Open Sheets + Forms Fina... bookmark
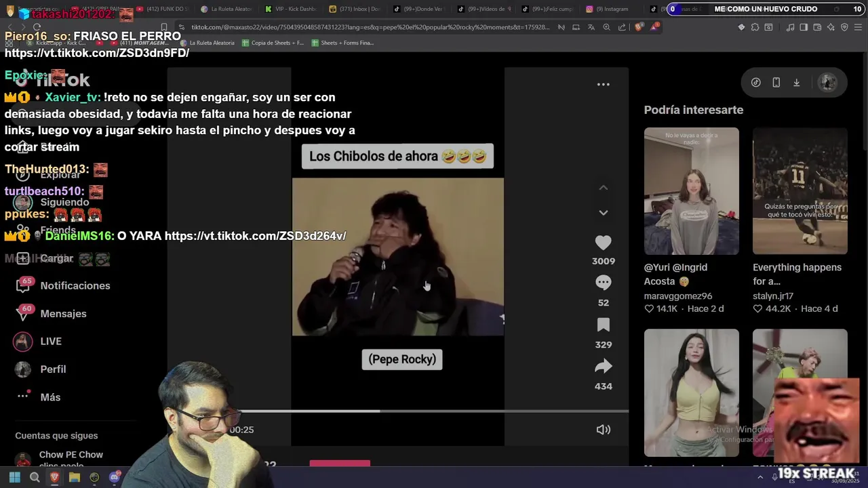The image size is (868, 488). pyautogui.click(x=343, y=43)
